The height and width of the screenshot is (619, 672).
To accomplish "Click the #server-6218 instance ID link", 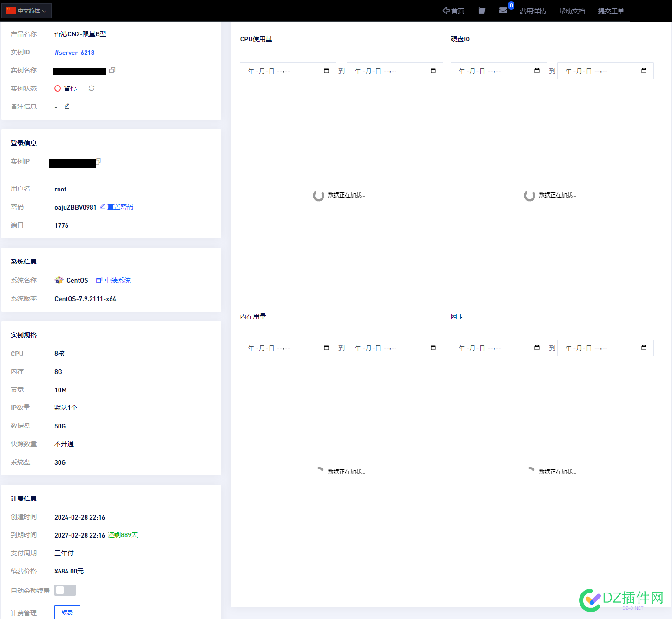I will [x=74, y=53].
